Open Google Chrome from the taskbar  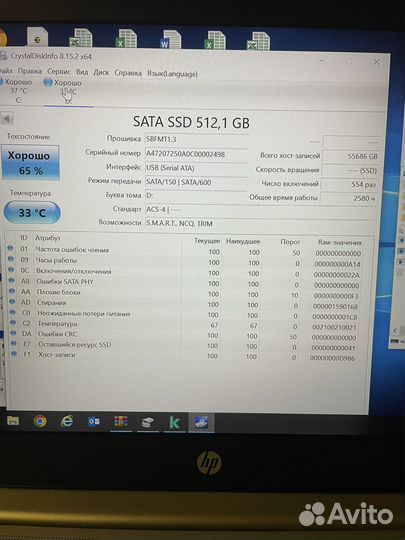pyautogui.click(x=40, y=421)
